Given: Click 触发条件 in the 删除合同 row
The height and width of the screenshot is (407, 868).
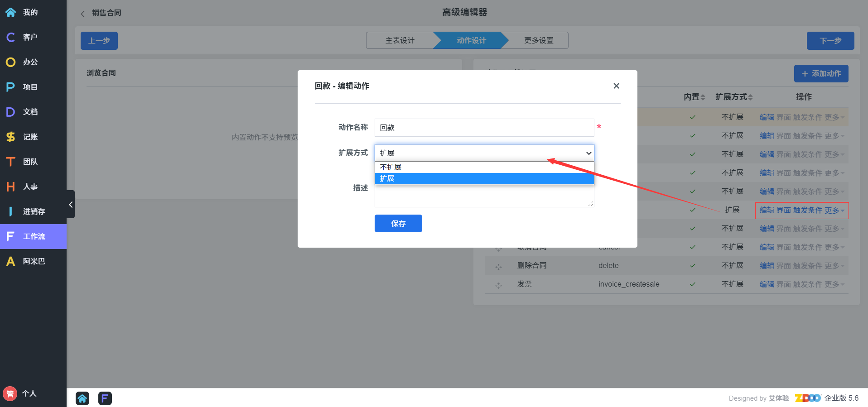Looking at the screenshot, I should coord(808,266).
